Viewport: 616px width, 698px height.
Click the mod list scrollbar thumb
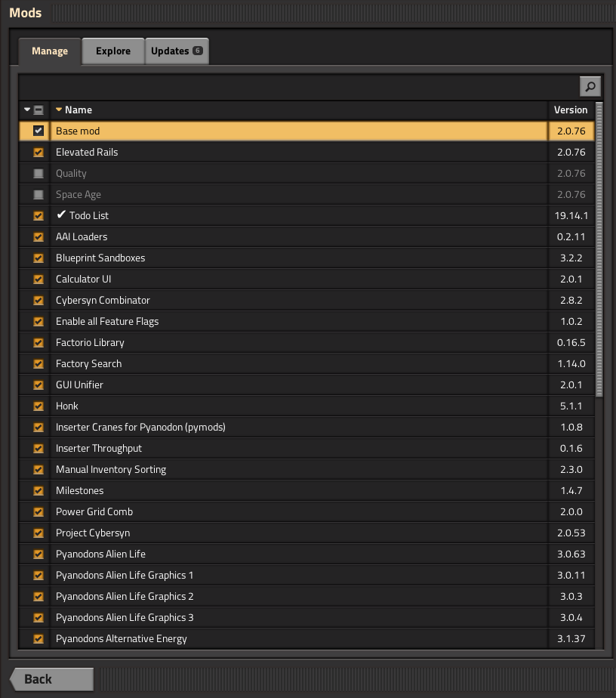(599, 249)
